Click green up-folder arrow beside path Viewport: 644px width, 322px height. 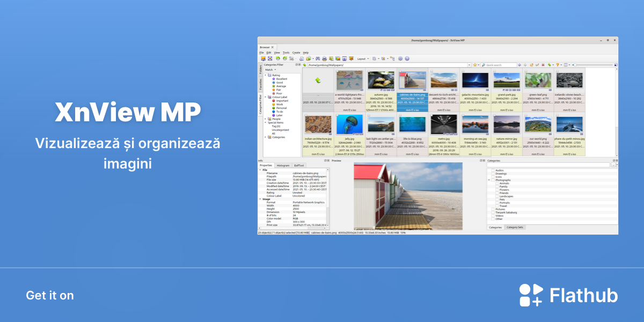pyautogui.click(x=304, y=65)
